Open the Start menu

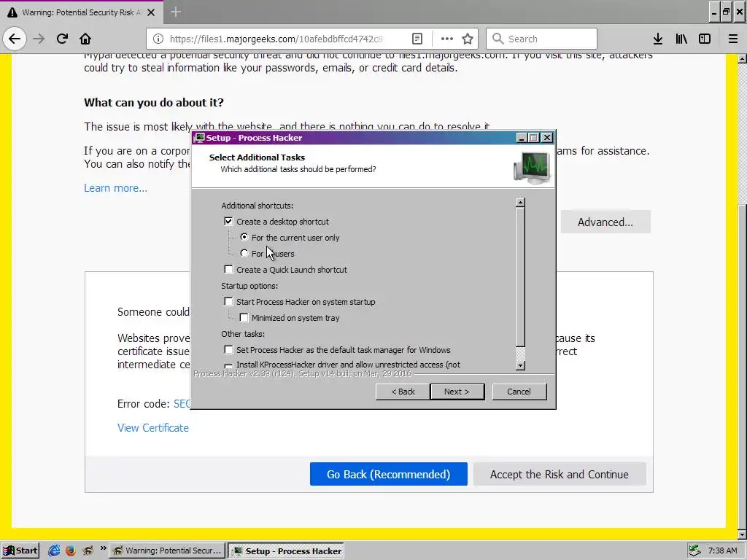coord(20,551)
